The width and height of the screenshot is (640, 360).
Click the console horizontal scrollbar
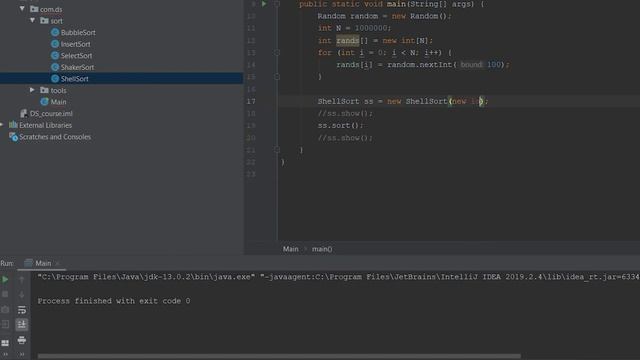[279, 356]
